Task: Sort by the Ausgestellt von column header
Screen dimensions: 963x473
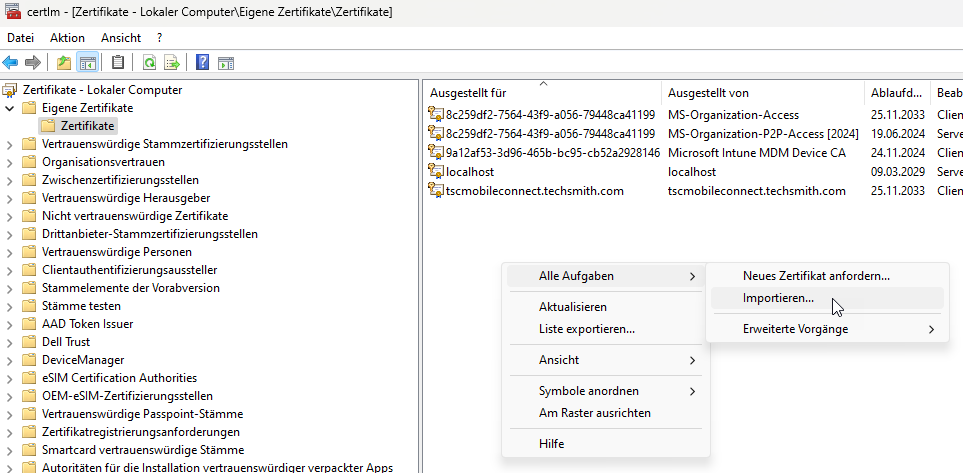Action: 763,93
